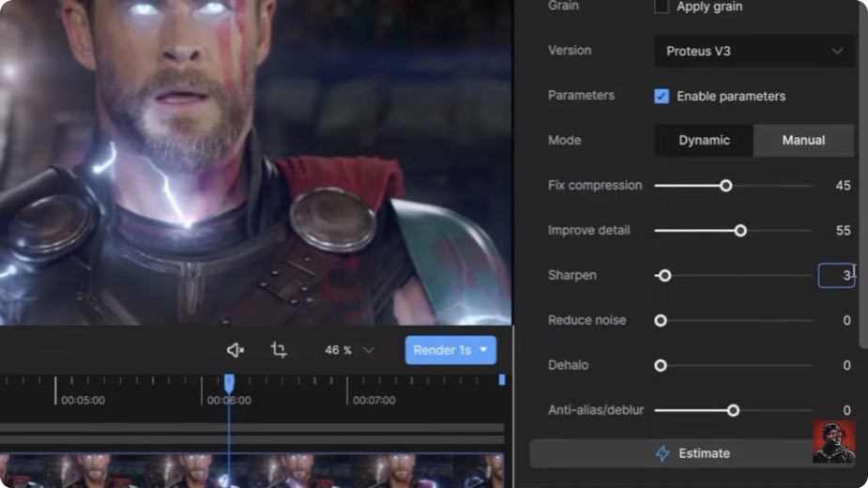This screenshot has width=868, height=488.
Task: Adjust the Improve detail slider handle
Action: click(740, 231)
